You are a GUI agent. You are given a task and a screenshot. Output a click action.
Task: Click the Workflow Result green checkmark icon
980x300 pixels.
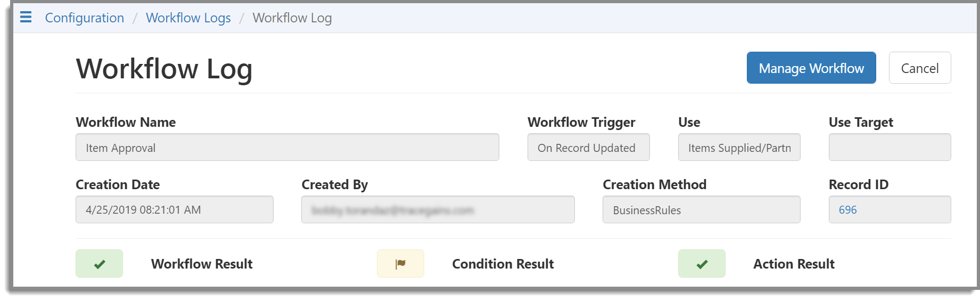[99, 264]
